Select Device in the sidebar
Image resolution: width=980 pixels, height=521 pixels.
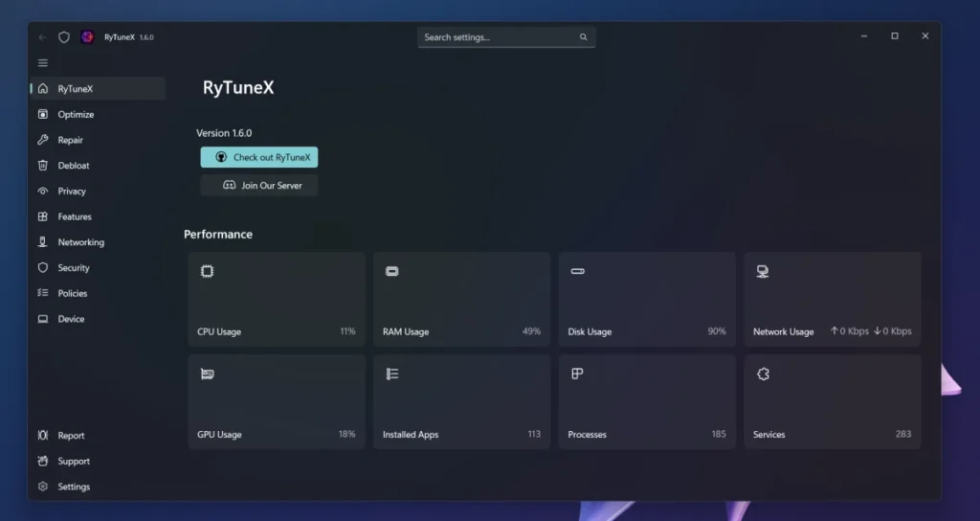pos(99,319)
